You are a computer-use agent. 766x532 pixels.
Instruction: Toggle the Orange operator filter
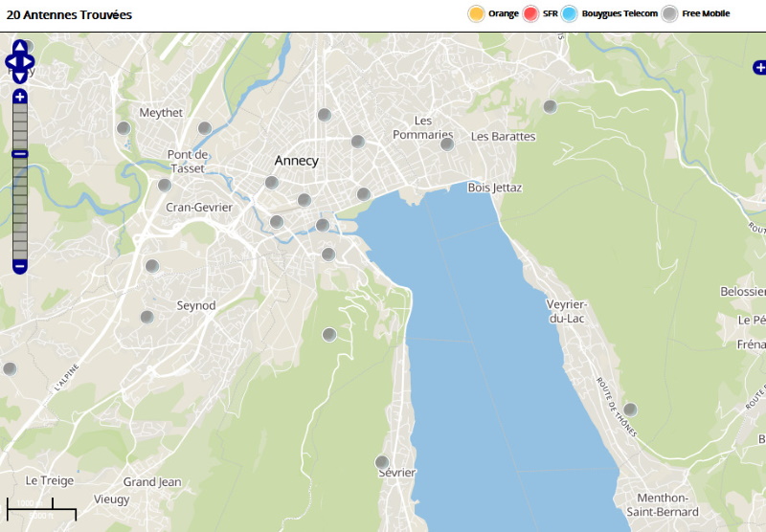tap(476, 13)
